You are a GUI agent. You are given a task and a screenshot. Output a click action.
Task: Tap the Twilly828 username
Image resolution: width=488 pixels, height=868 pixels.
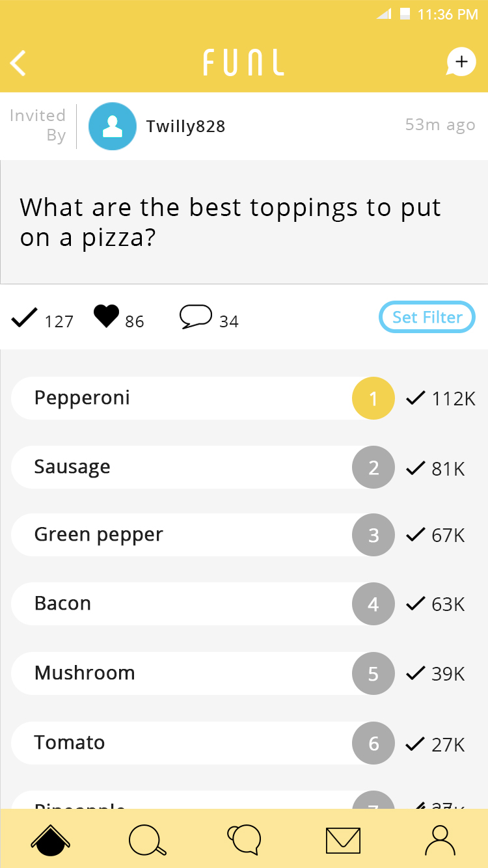pos(185,126)
